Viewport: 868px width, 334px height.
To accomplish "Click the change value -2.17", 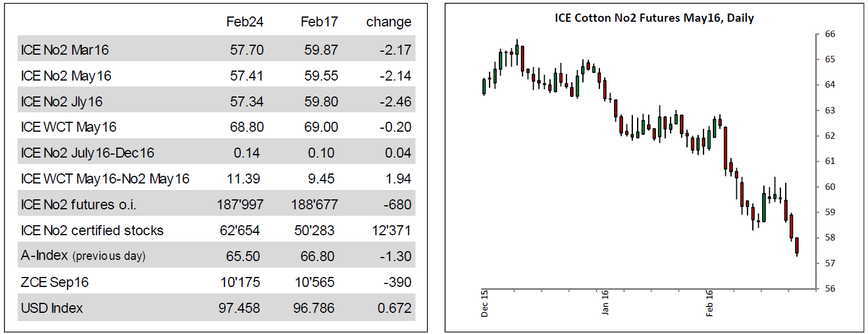I will pyautogui.click(x=396, y=50).
